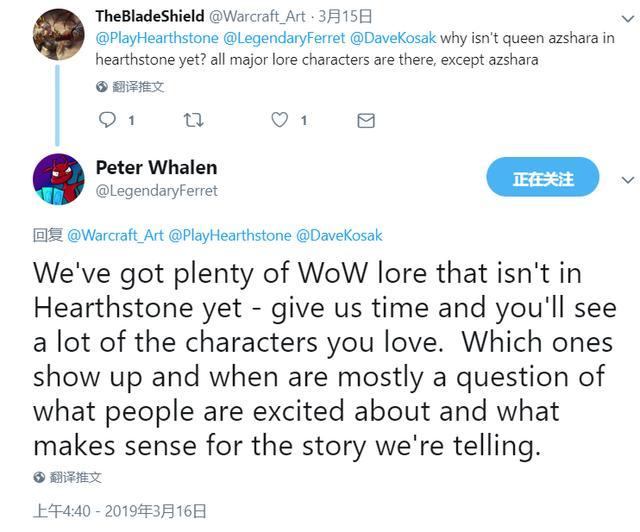Open TheBladeShield's profile picture
640x532 pixels.
click(x=58, y=34)
